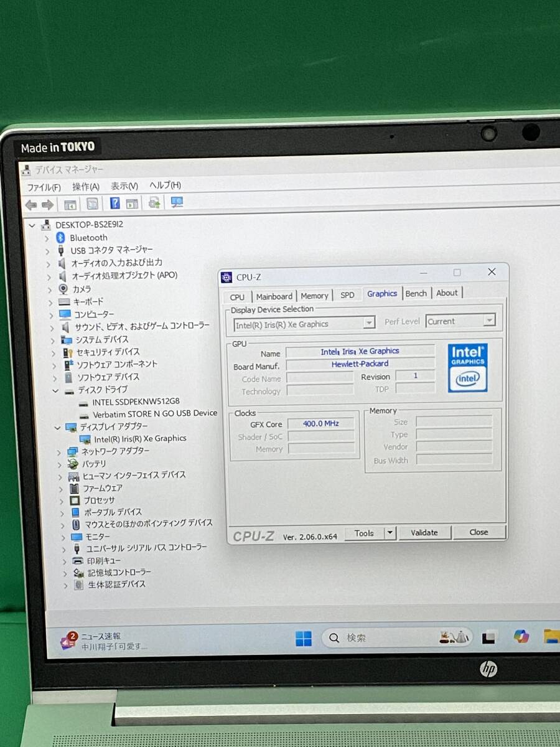The image size is (560, 747).
Task: Select the 記憶域コントローラー row
Action: 119,573
